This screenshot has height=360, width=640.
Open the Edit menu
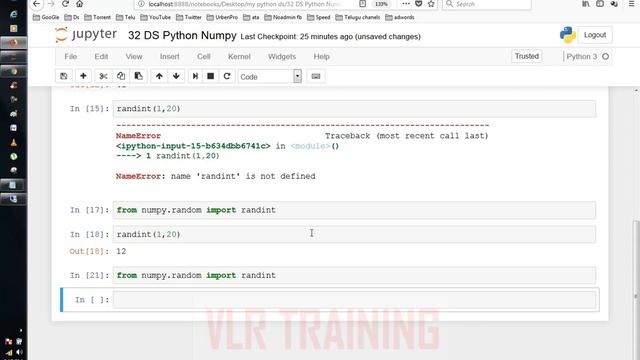click(101, 57)
